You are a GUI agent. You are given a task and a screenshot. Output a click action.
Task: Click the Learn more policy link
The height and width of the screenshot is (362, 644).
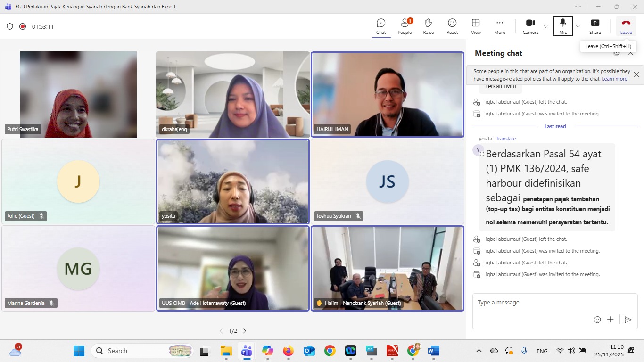[x=614, y=79]
